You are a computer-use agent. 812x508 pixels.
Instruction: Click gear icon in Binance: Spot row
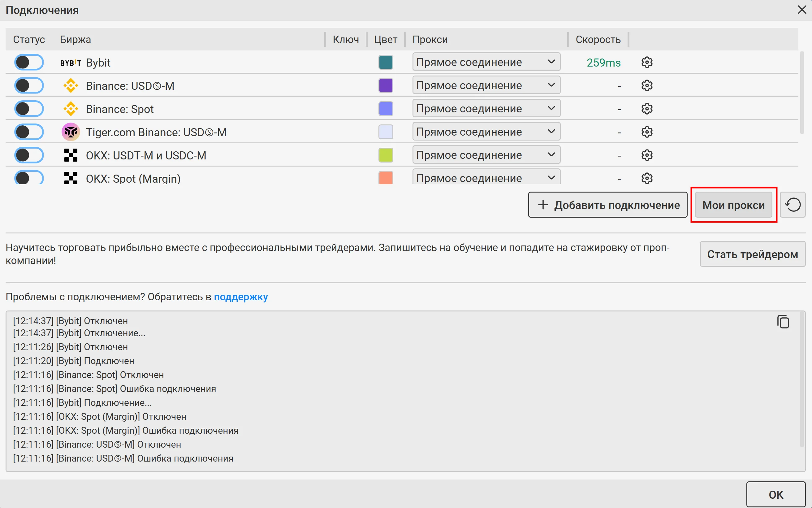(x=646, y=109)
